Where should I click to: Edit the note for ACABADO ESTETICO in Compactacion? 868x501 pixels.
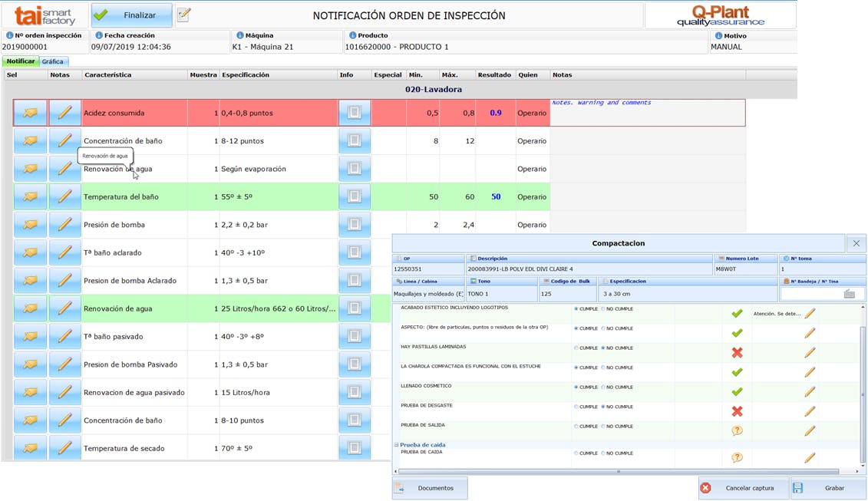click(x=810, y=313)
